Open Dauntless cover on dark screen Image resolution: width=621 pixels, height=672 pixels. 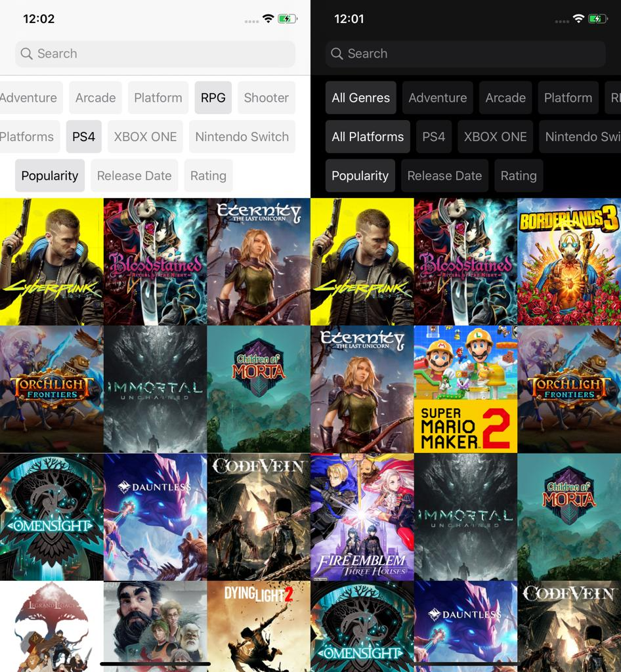(465, 627)
